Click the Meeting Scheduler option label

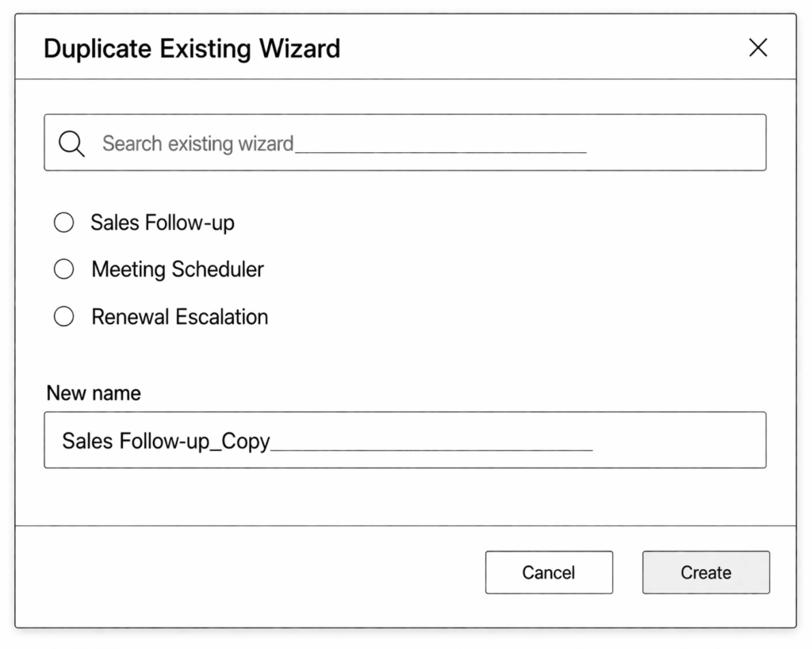178,269
